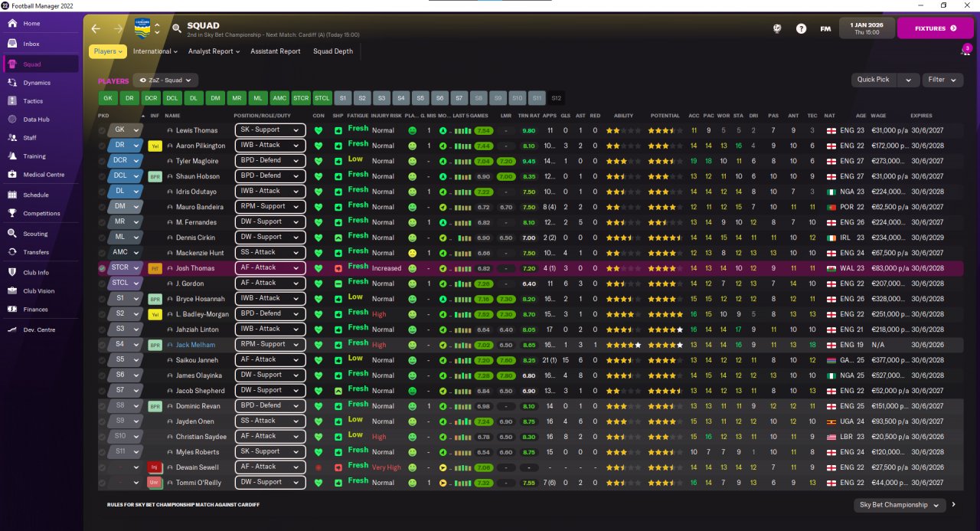Toggle selection circle for Jack Melham
Screen dimensions: 980x531
point(103,345)
